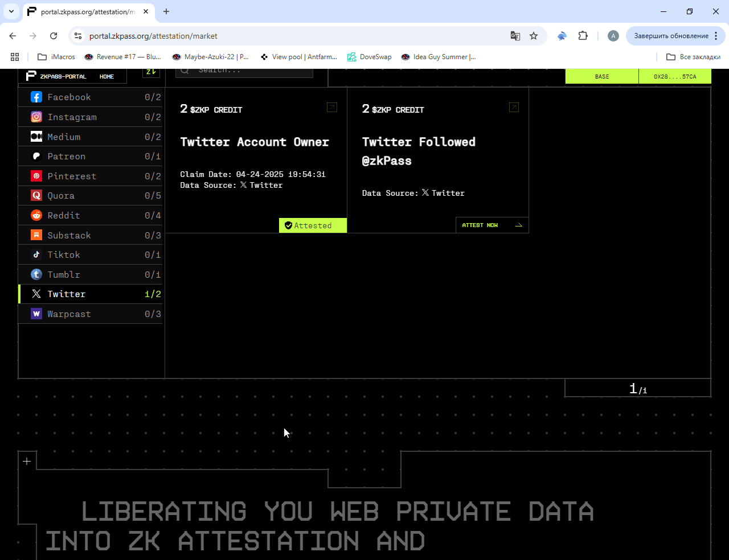729x560 pixels.
Task: Click the Warpcast logo icon in sidebar
Action: pos(36,314)
